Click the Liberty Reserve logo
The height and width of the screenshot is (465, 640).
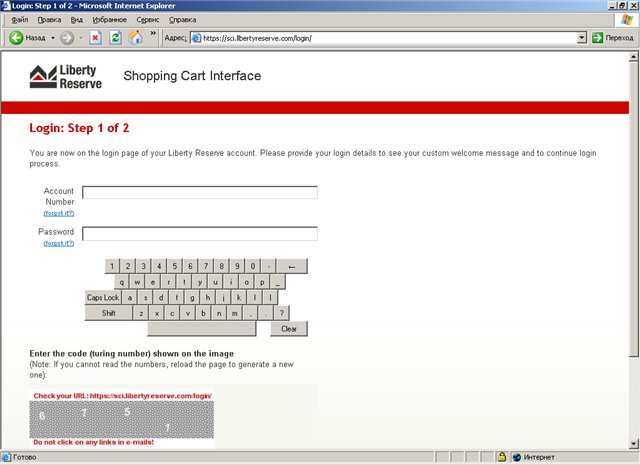pyautogui.click(x=65, y=78)
